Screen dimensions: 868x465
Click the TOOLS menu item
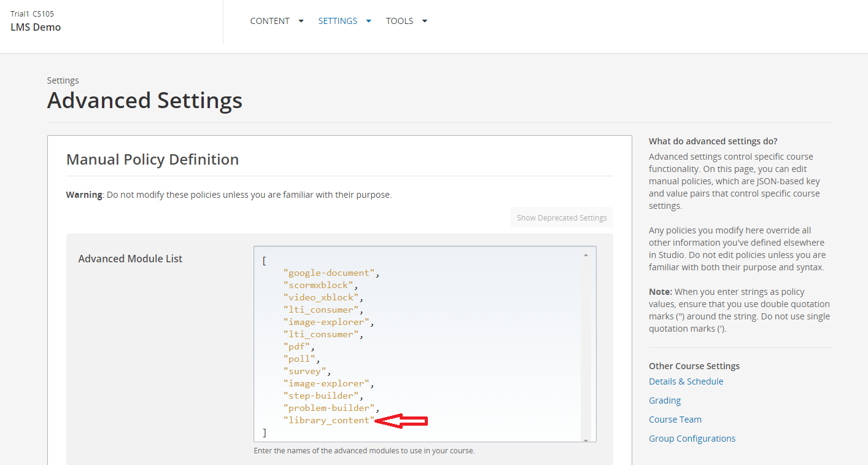click(400, 20)
